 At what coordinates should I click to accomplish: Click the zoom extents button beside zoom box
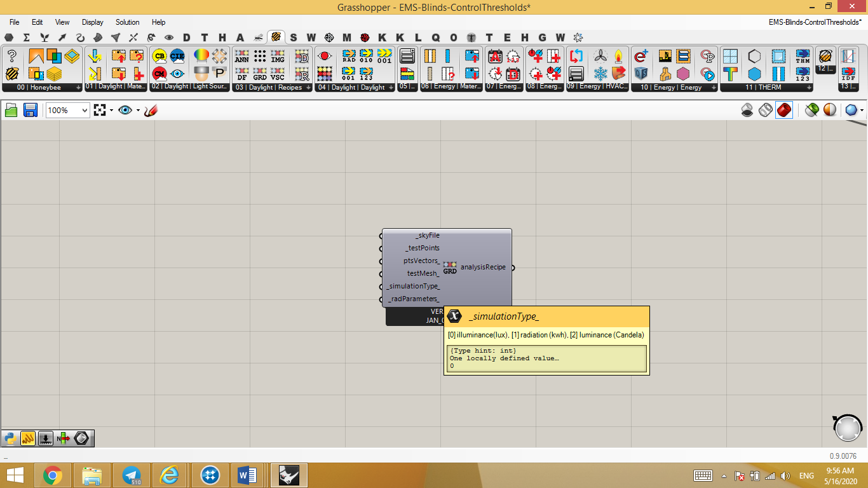tap(99, 110)
